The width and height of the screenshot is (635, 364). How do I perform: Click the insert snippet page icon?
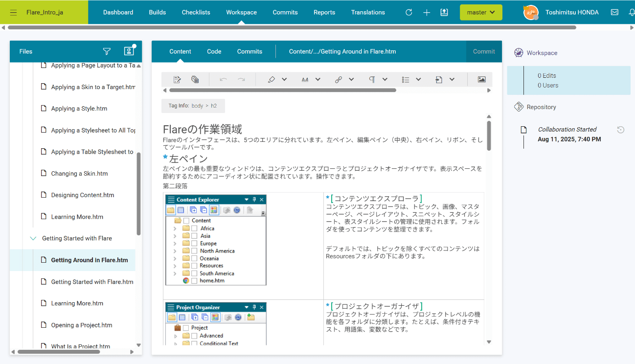(x=439, y=79)
